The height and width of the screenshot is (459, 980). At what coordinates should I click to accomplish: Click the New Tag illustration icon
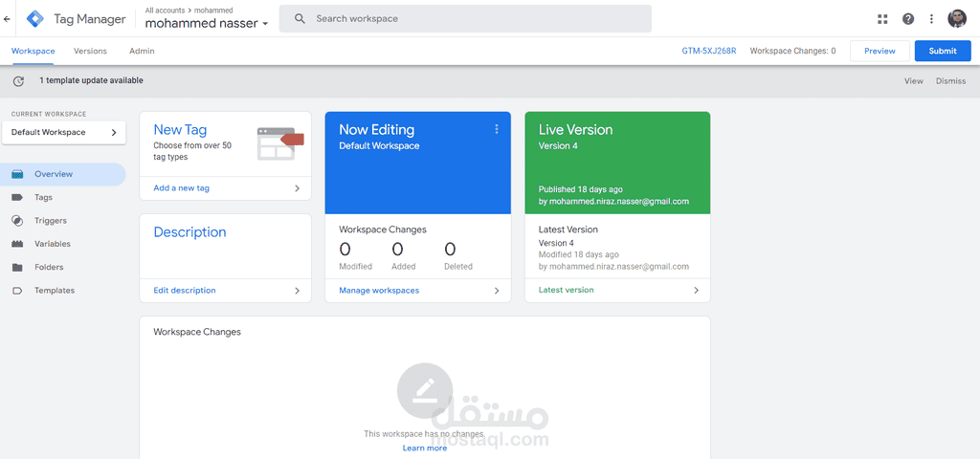pyautogui.click(x=280, y=143)
